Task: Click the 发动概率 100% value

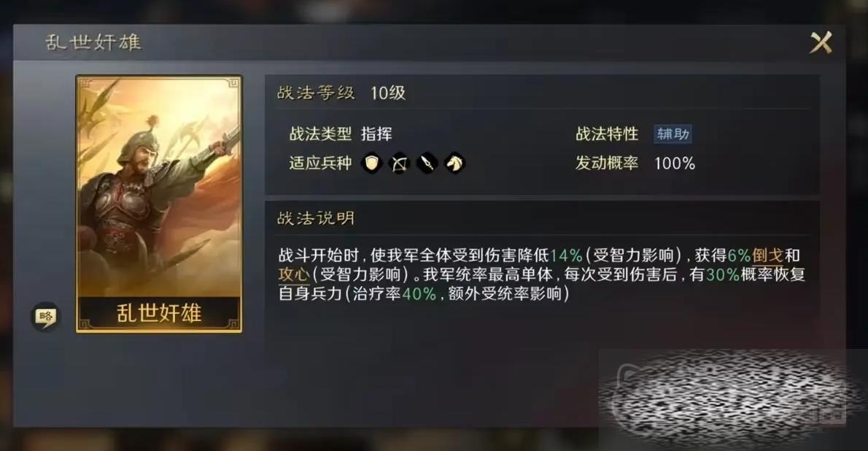Action: (674, 163)
